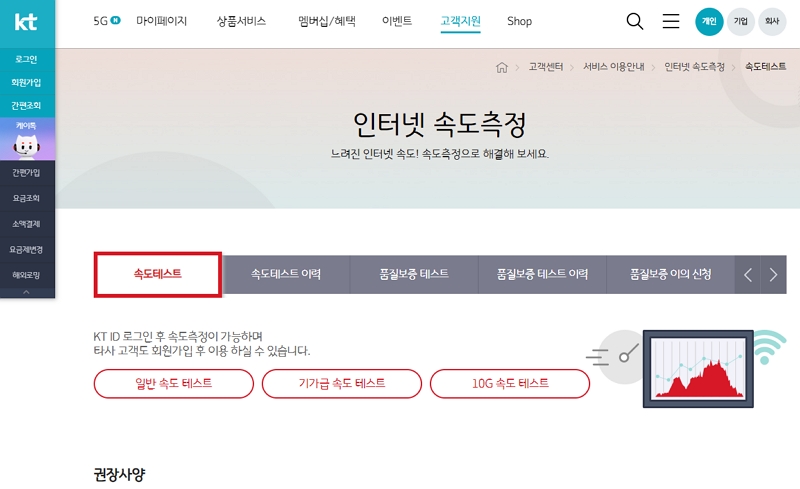This screenshot has width=800, height=489.
Task: Click the 5G badge link in the header
Action: click(106, 21)
